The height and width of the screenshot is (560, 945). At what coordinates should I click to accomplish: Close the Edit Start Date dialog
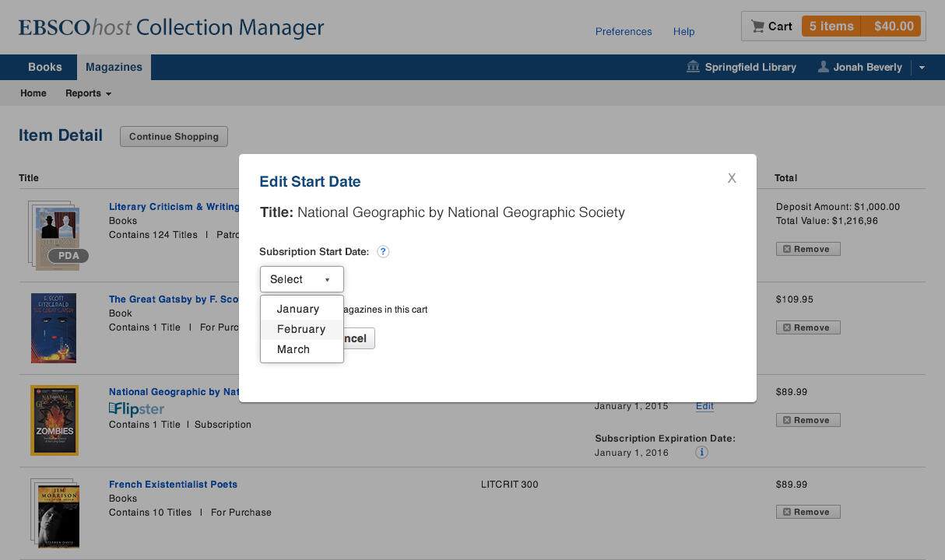click(732, 178)
